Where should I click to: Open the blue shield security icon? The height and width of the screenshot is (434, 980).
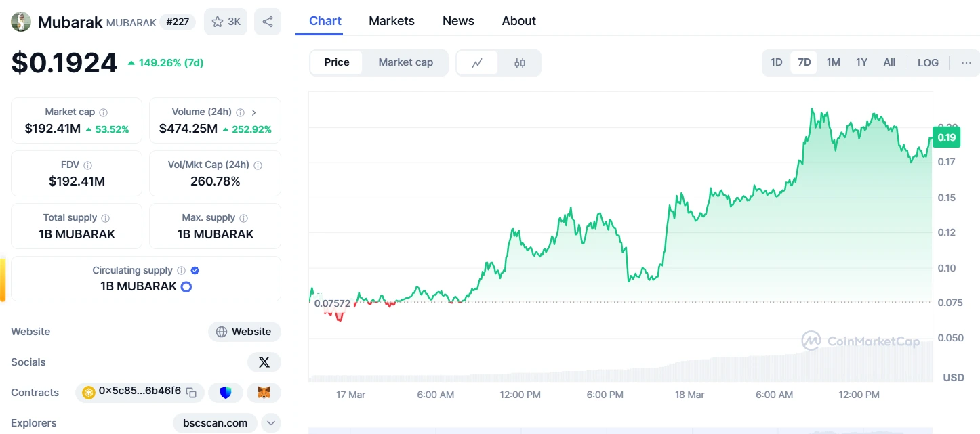click(226, 393)
